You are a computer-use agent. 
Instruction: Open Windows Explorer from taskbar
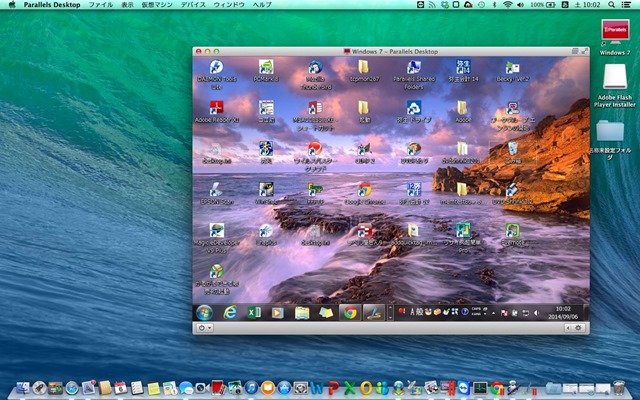[x=302, y=313]
